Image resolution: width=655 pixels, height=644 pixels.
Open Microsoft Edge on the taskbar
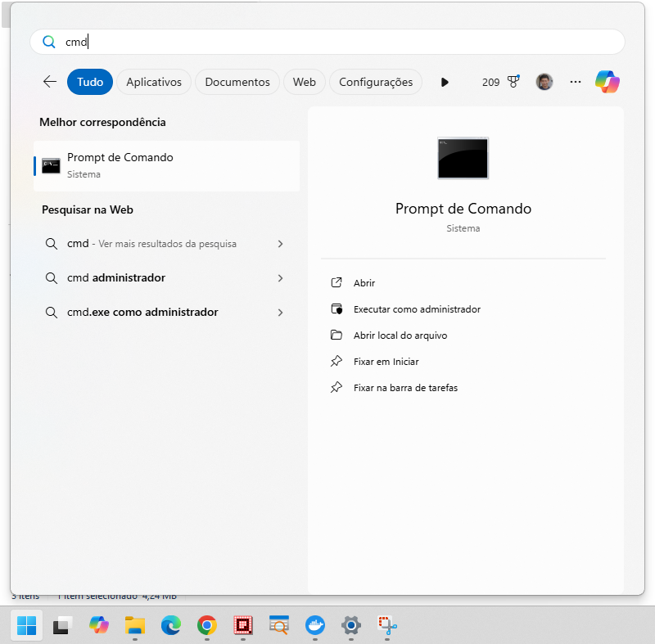171,625
